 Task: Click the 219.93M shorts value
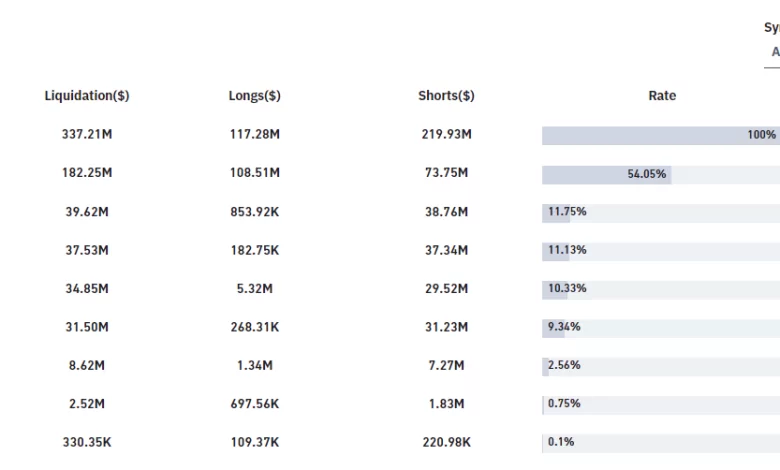point(446,134)
